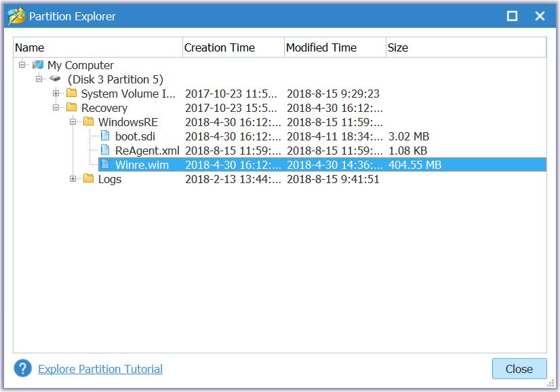The image size is (560, 392).
Task: Click the Logs folder icon
Action: [x=88, y=178]
